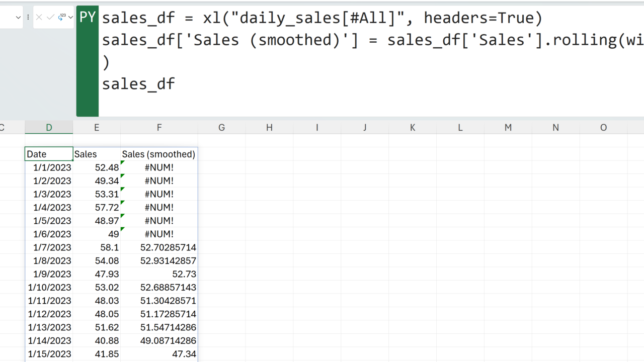Screen dimensions: 644x362
Task: Click the Python output type icon labeled 123
Action: 62,18
